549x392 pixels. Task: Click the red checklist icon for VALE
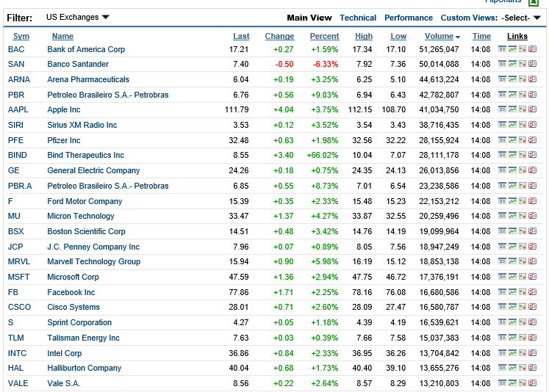point(533,382)
